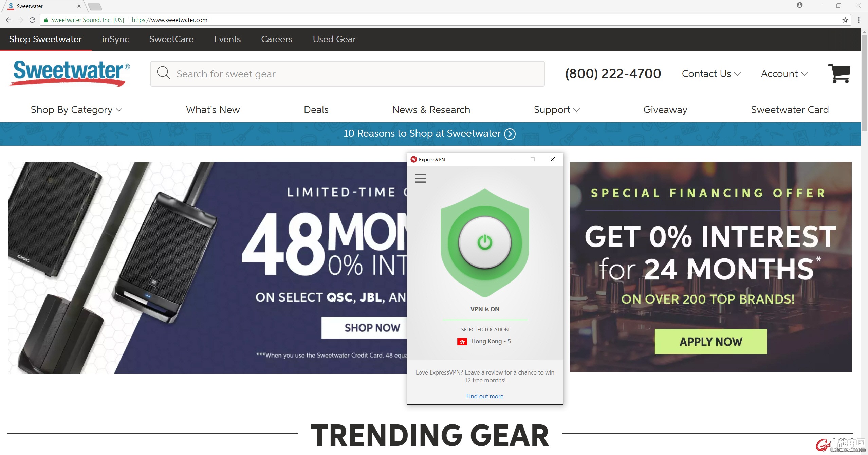This screenshot has width=868, height=455.
Task: Click the browser back arrow
Action: [8, 20]
